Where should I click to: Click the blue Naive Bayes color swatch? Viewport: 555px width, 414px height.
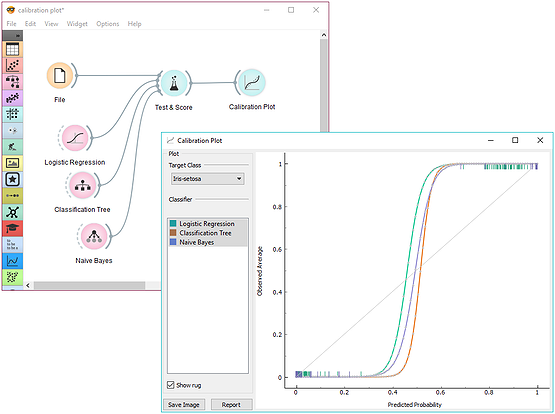coord(173,242)
